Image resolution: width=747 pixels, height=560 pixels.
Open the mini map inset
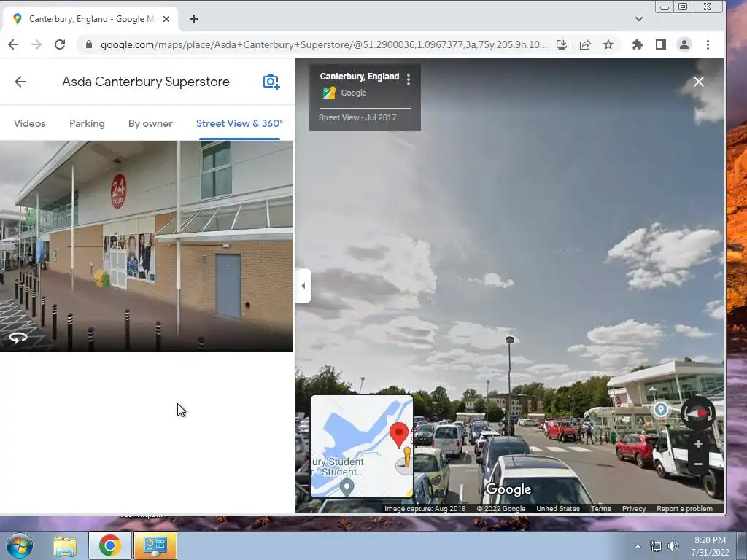(362, 446)
